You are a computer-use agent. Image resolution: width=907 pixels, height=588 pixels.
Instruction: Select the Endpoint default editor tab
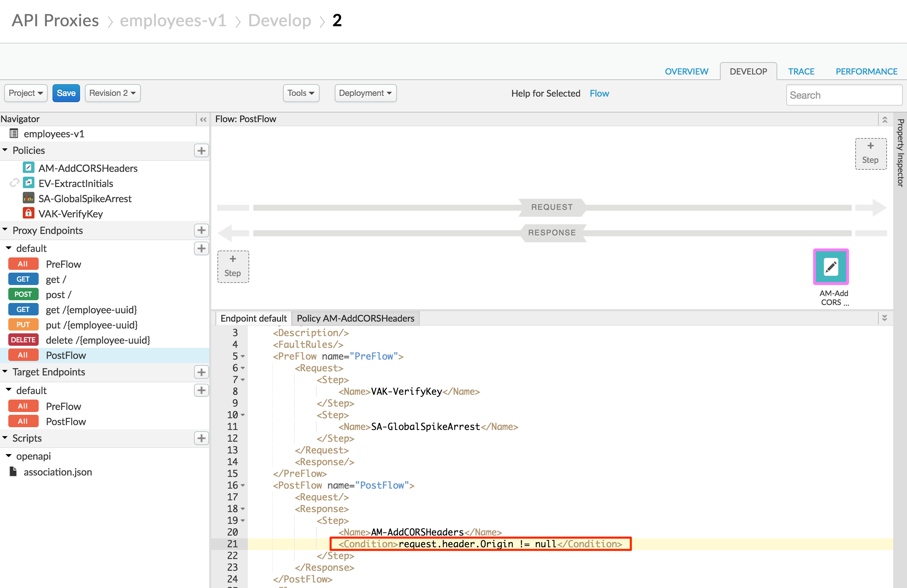253,318
